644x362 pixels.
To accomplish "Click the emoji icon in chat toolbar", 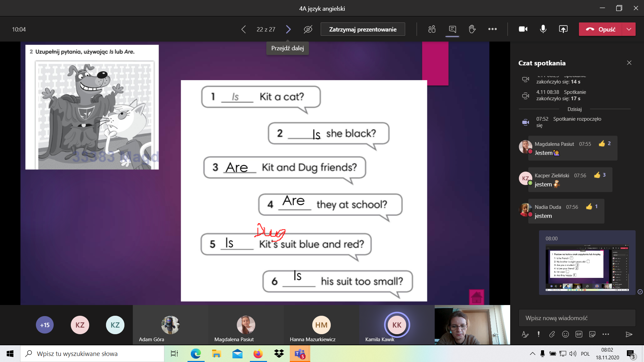I will click(566, 334).
